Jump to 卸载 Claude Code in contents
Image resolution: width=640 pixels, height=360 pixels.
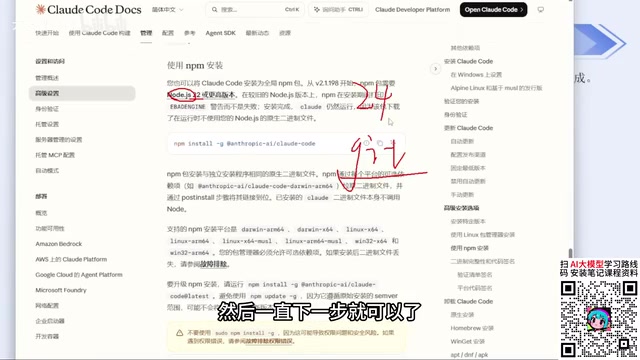468,302
